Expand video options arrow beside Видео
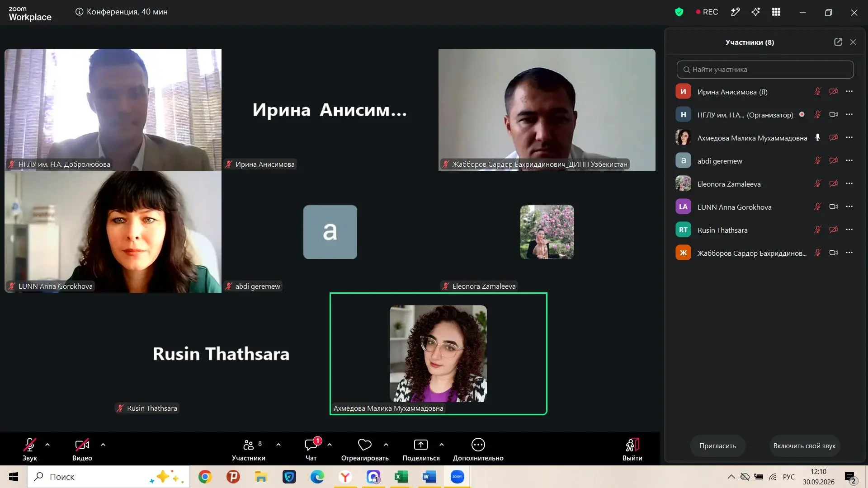This screenshot has width=868, height=488. (103, 445)
